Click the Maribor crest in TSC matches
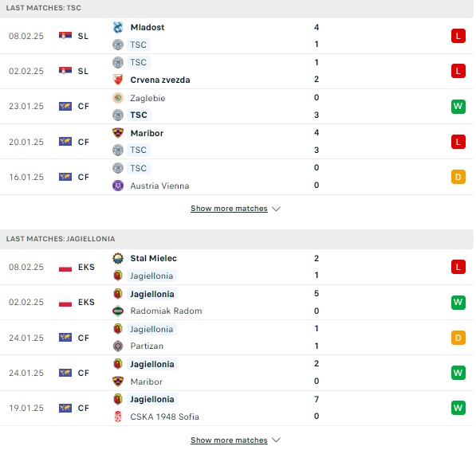 [x=118, y=133]
